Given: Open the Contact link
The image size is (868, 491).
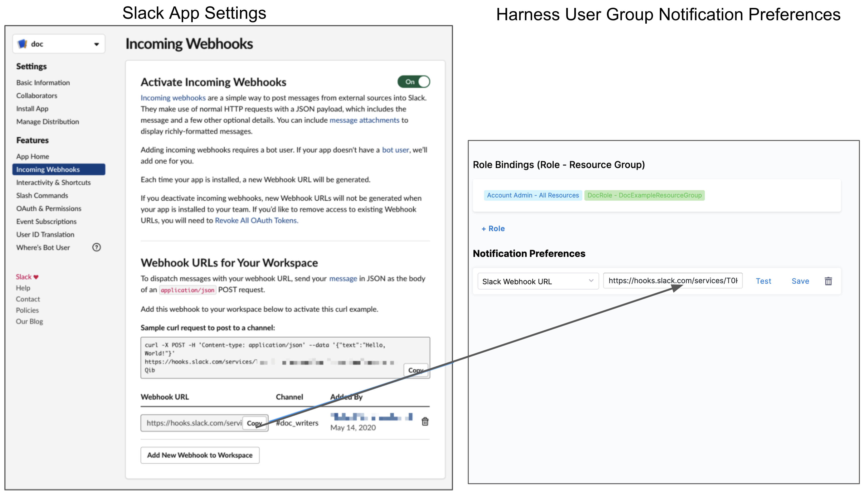Looking at the screenshot, I should point(28,299).
